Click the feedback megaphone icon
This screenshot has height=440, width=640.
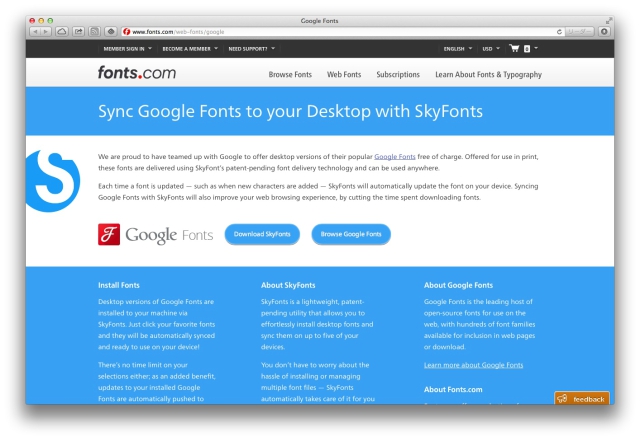click(562, 398)
